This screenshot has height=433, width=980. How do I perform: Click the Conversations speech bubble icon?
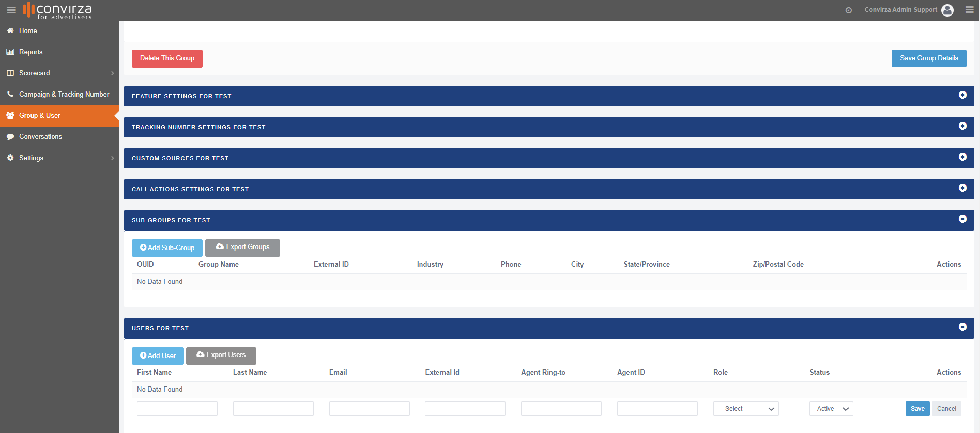point(10,137)
